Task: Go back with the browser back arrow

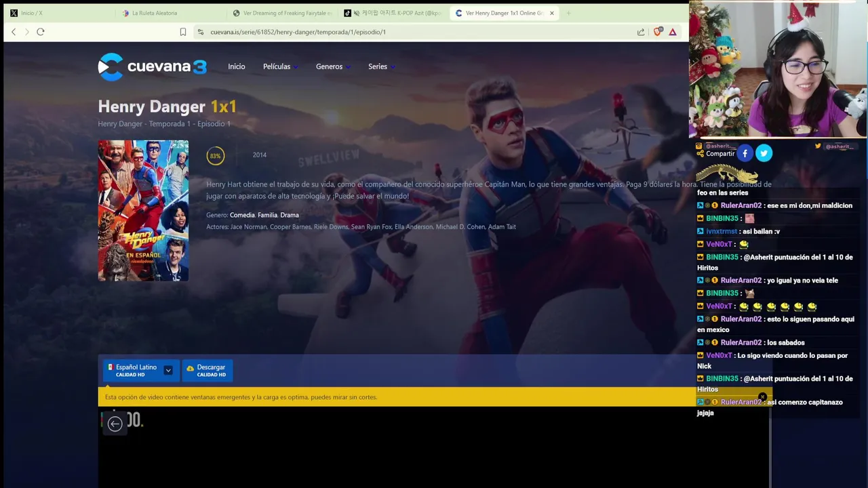Action: pyautogui.click(x=14, y=32)
